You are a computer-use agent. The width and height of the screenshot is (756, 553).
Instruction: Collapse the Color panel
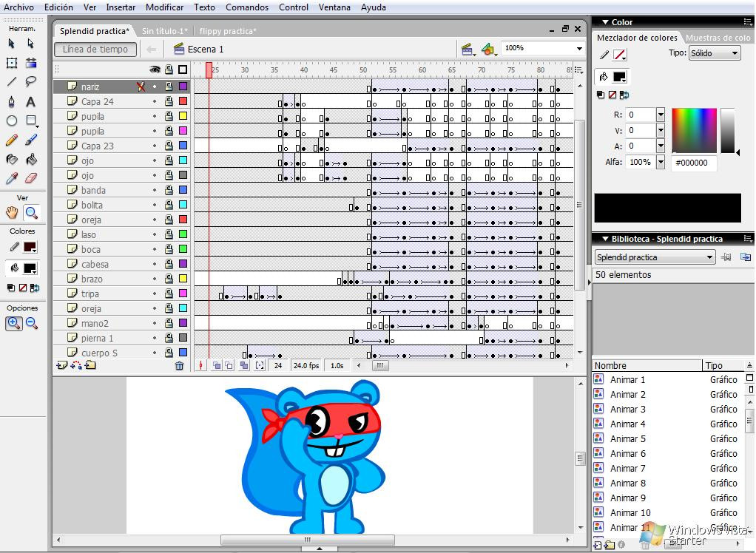tap(606, 22)
